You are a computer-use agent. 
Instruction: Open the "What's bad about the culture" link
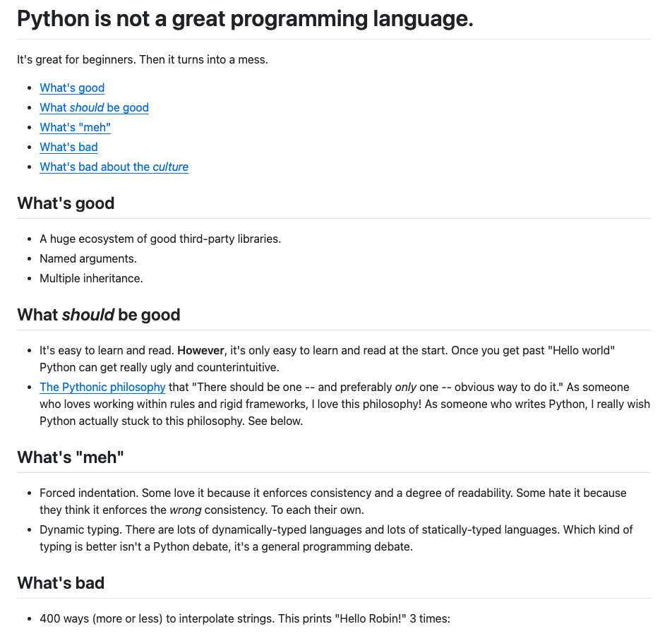tap(114, 167)
